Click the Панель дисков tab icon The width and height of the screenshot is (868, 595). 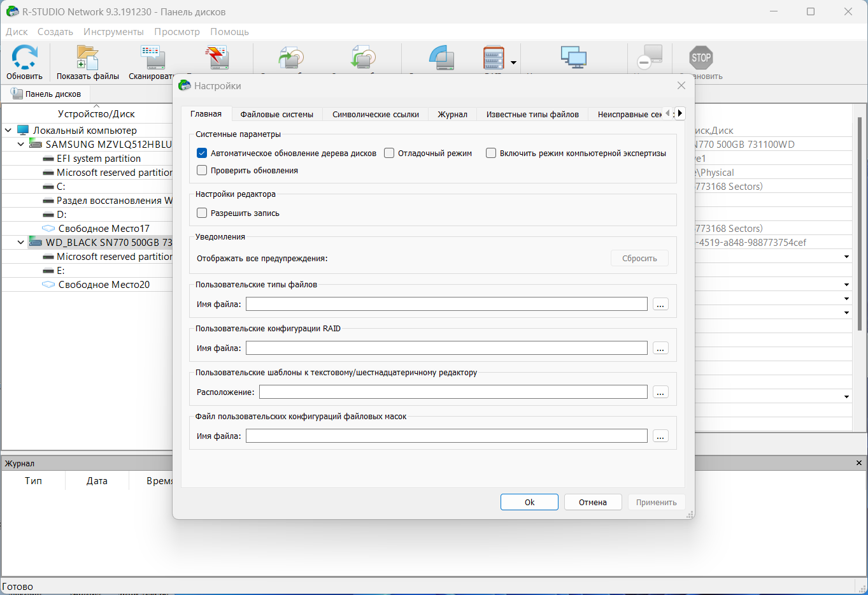17,94
